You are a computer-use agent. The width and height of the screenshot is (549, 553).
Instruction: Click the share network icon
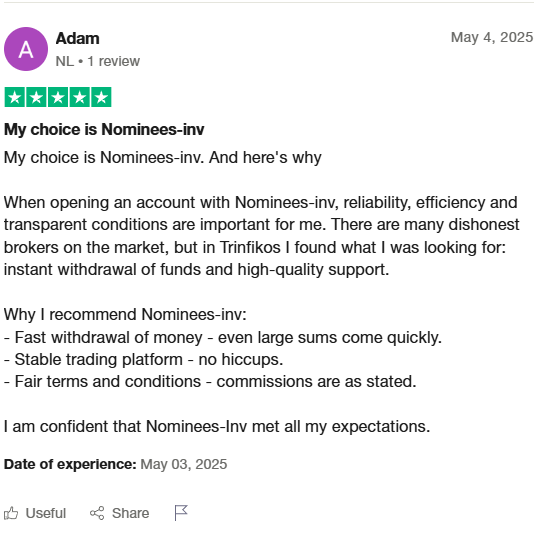(x=97, y=513)
